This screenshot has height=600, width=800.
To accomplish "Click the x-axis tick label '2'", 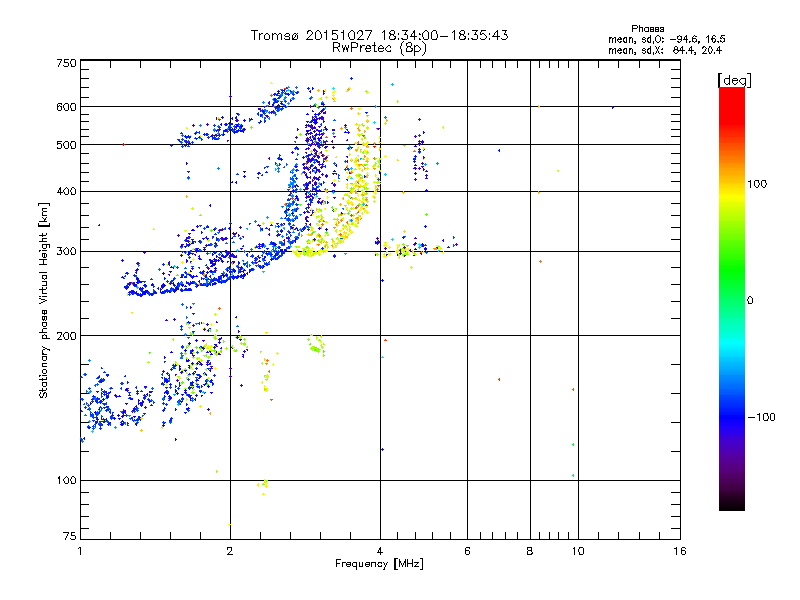I will [x=230, y=551].
